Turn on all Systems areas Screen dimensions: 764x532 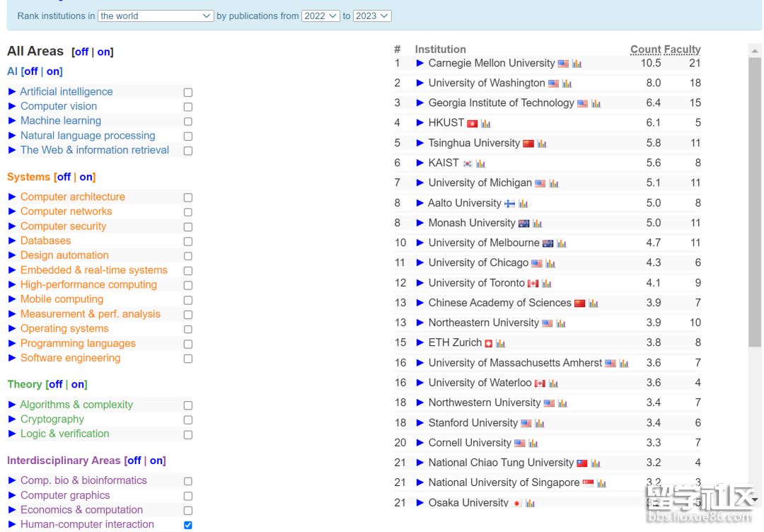click(86, 177)
